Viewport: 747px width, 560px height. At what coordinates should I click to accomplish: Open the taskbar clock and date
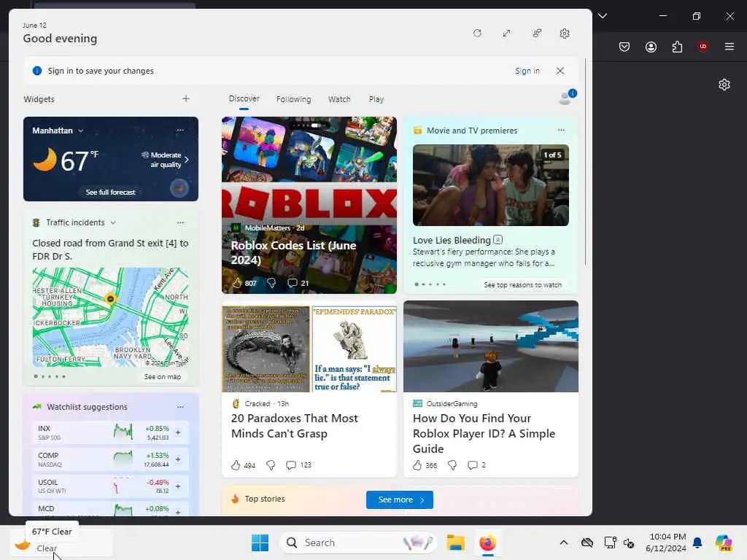665,542
